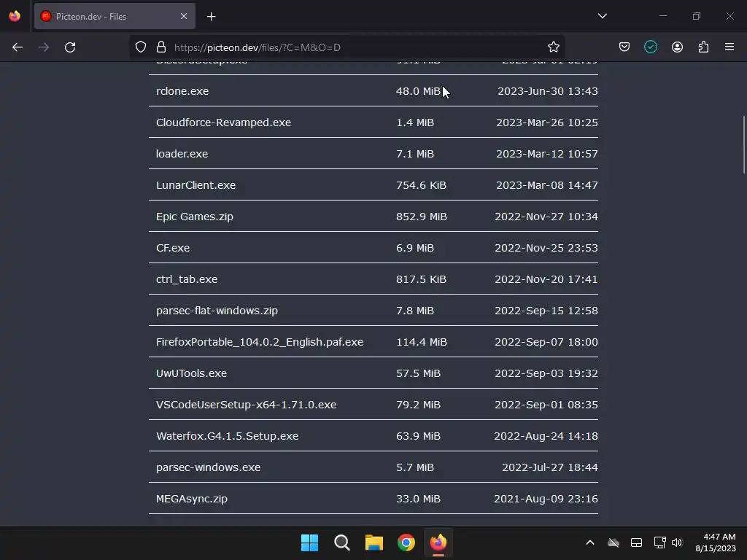The height and width of the screenshot is (560, 747).
Task: Save page to Pocket
Action: pyautogui.click(x=624, y=47)
